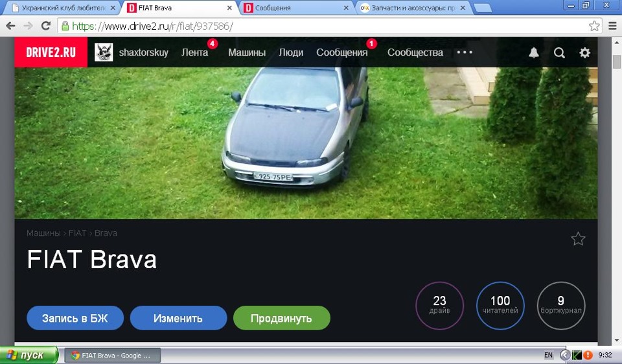
Task: Add car to favorites star
Action: click(x=578, y=239)
